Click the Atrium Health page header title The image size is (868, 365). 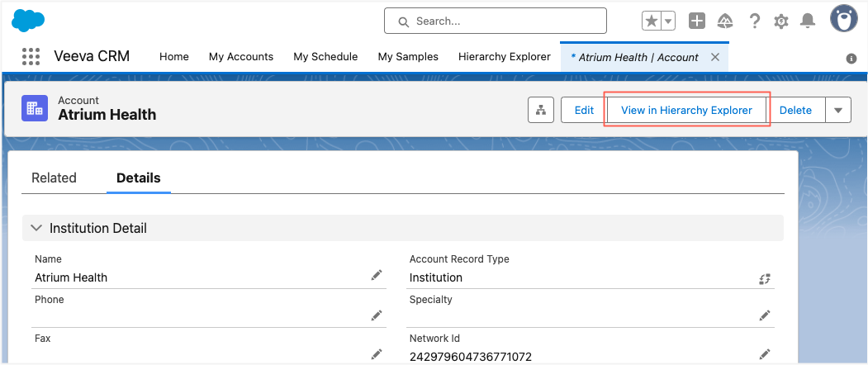(107, 115)
